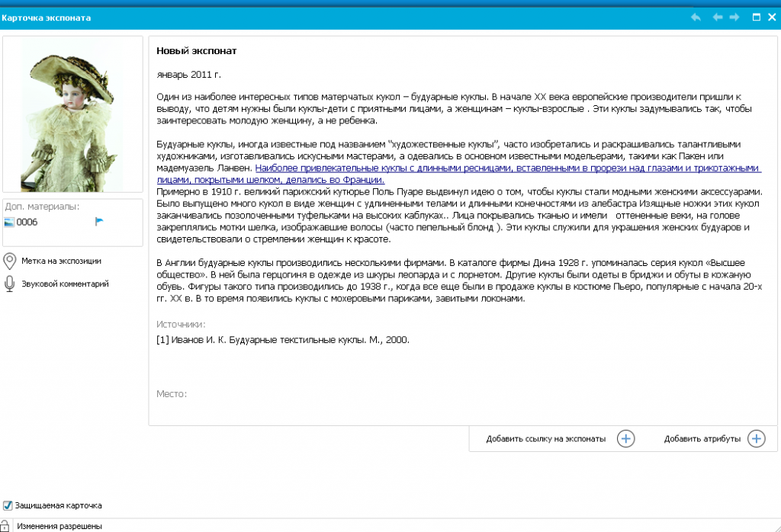Click Изменения разрешены status text

click(x=59, y=526)
